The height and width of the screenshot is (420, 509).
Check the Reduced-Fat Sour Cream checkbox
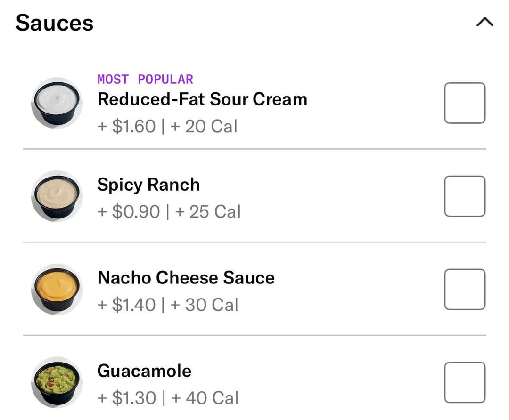465,103
